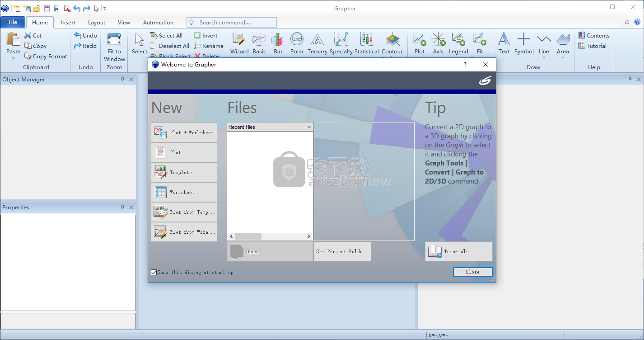The image size is (644, 340).
Task: Click new worksheet quick access icon
Action: point(27,8)
